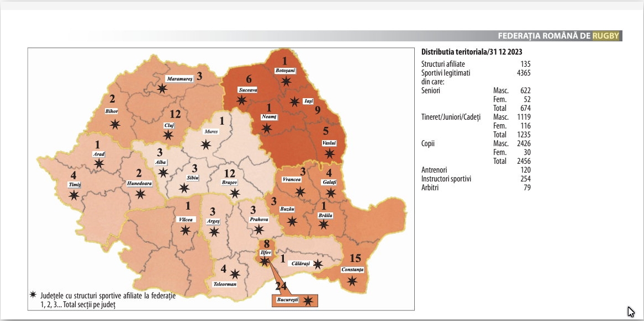Click the number 24 above București
The width and height of the screenshot is (644, 321).
coord(282,287)
